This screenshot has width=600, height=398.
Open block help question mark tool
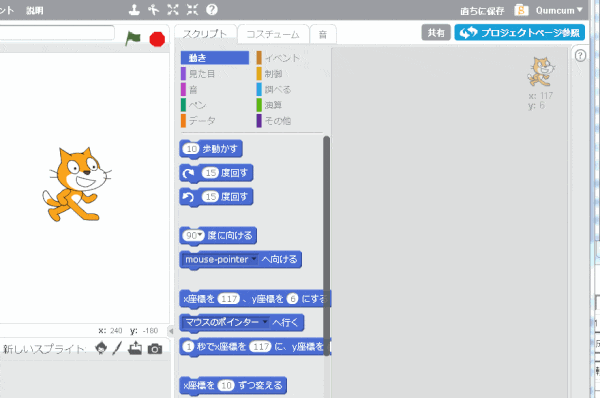click(x=212, y=10)
